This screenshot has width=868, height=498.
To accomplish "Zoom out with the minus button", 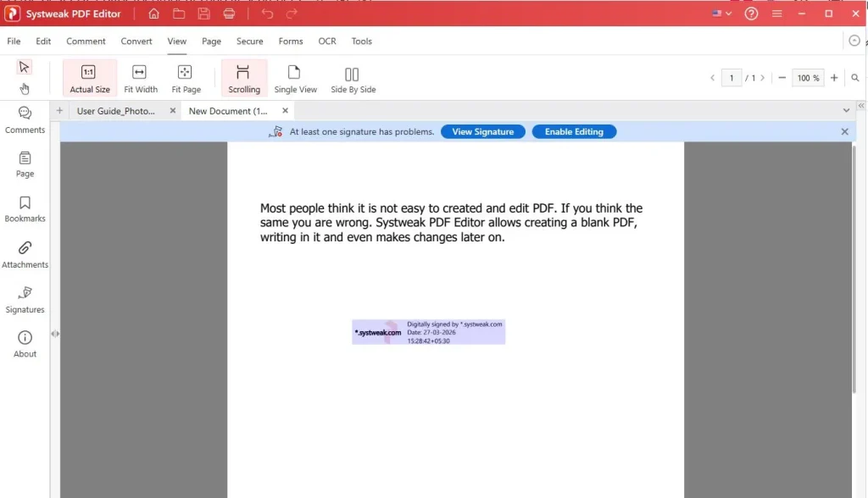I will (782, 78).
